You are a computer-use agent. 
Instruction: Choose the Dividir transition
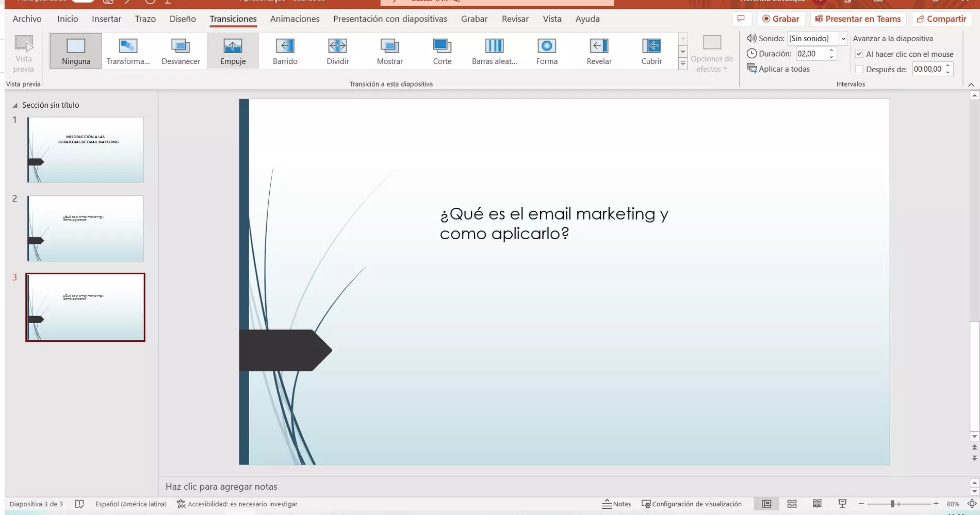click(337, 51)
